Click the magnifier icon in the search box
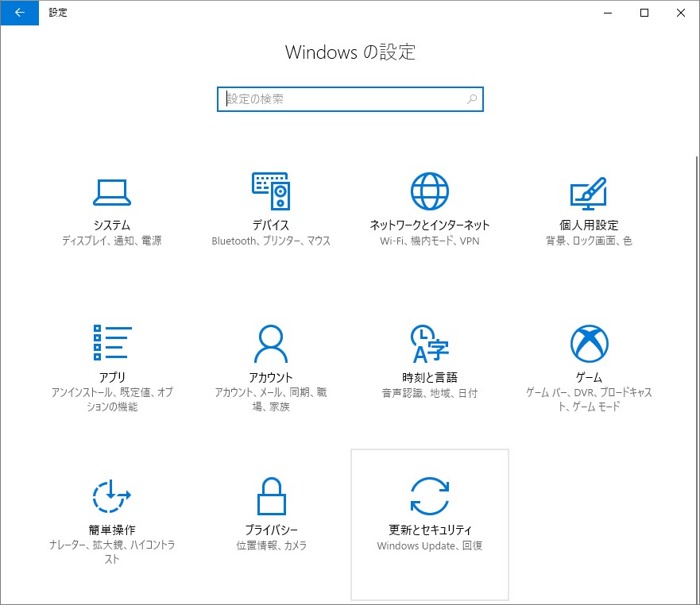700x605 pixels. point(472,99)
